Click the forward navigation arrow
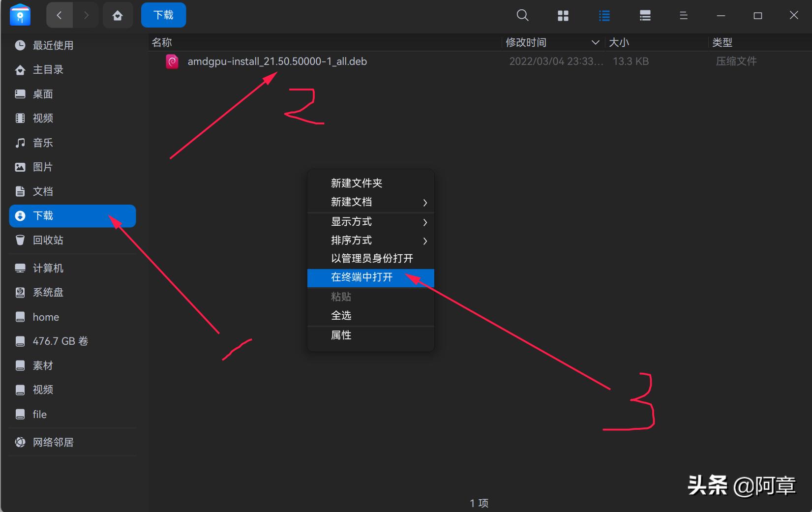The height and width of the screenshot is (512, 812). [x=87, y=15]
